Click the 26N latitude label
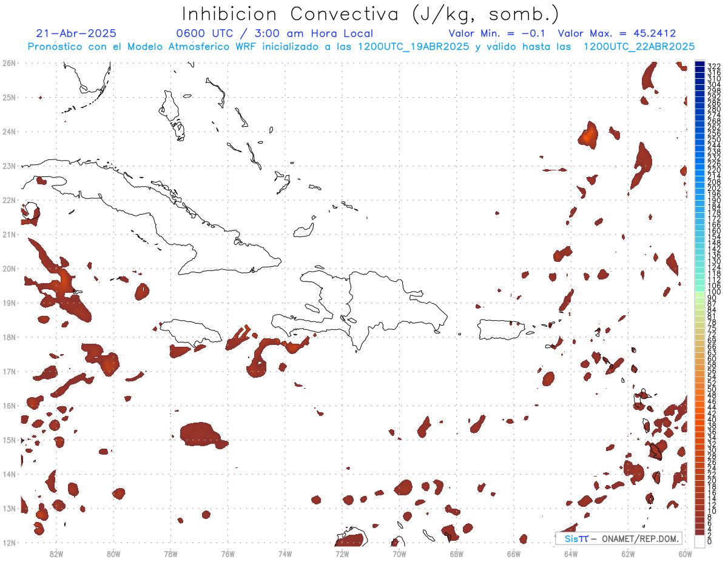This screenshot has height=562, width=728. click(x=9, y=62)
